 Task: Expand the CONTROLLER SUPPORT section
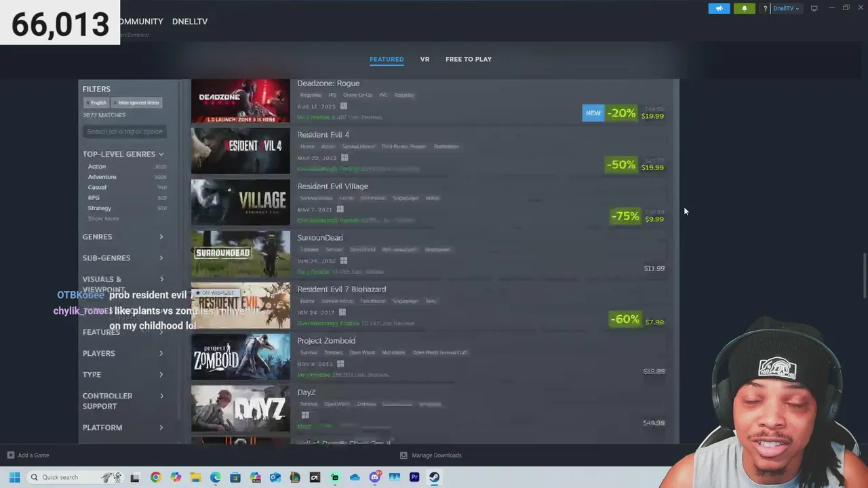(123, 401)
